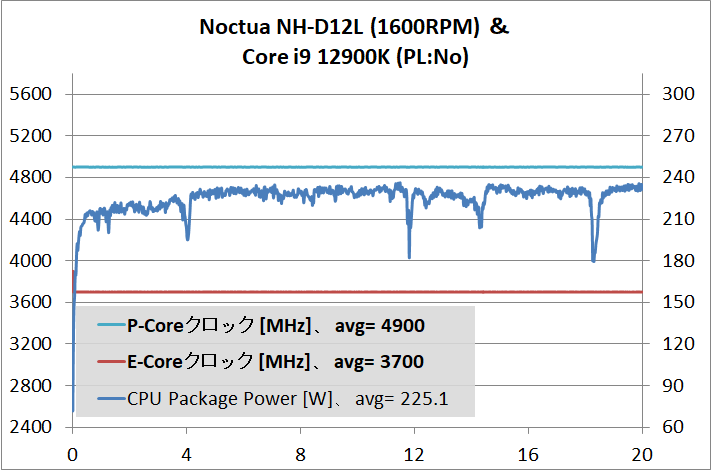Select the chart title 'Noctua NH-D12L (1600RPM) &'
The image size is (711, 470).
pyautogui.click(x=354, y=27)
